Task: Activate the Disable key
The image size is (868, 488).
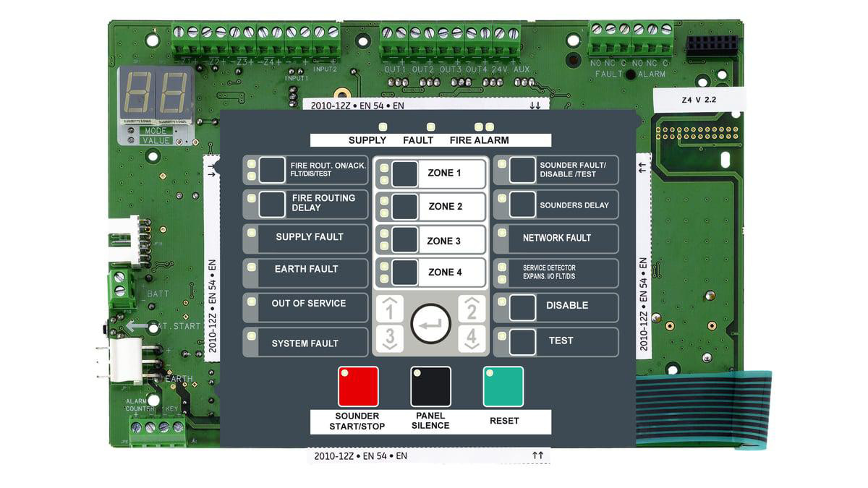Action: pyautogui.click(x=522, y=308)
